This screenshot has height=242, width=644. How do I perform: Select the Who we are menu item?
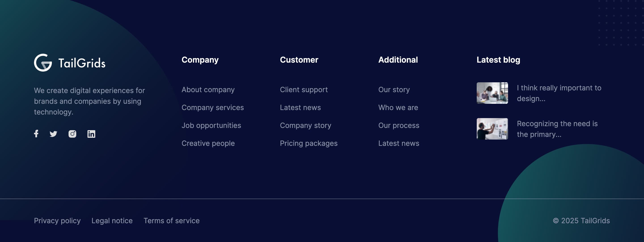pyautogui.click(x=398, y=107)
